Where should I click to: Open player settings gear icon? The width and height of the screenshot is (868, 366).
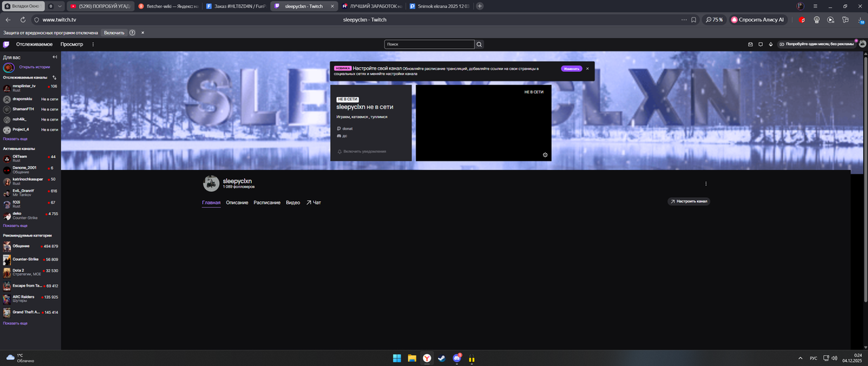545,155
